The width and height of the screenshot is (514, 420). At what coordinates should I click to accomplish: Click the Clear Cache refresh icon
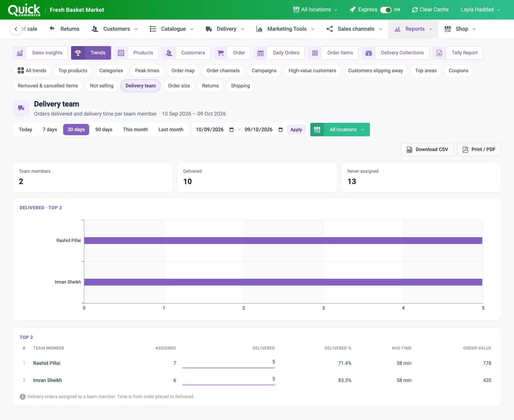coord(415,10)
